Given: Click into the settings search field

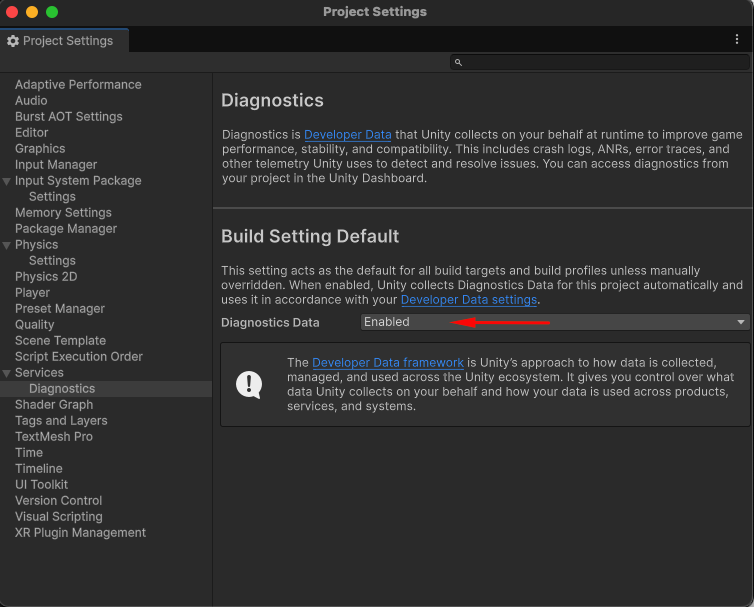Looking at the screenshot, I should tap(600, 63).
